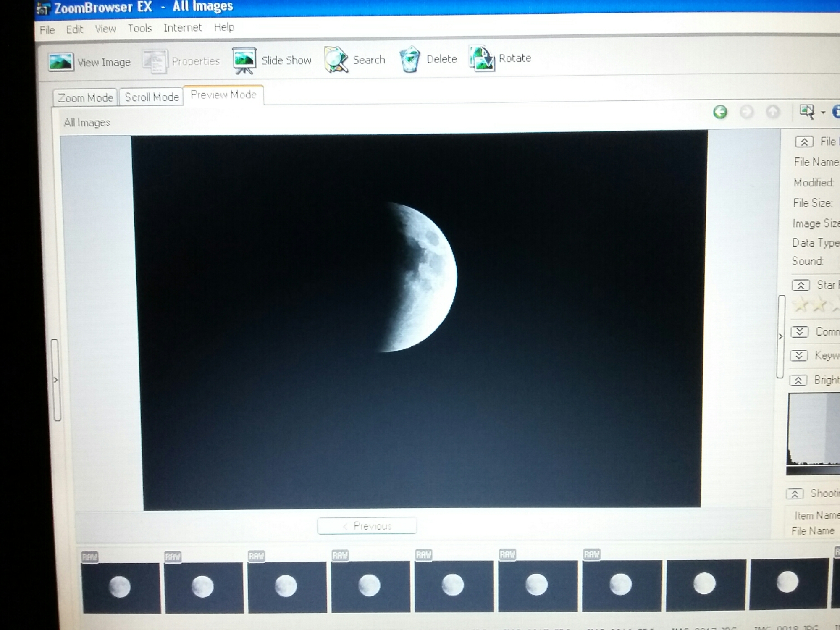
Task: Click the green back arrow icon
Action: (720, 112)
